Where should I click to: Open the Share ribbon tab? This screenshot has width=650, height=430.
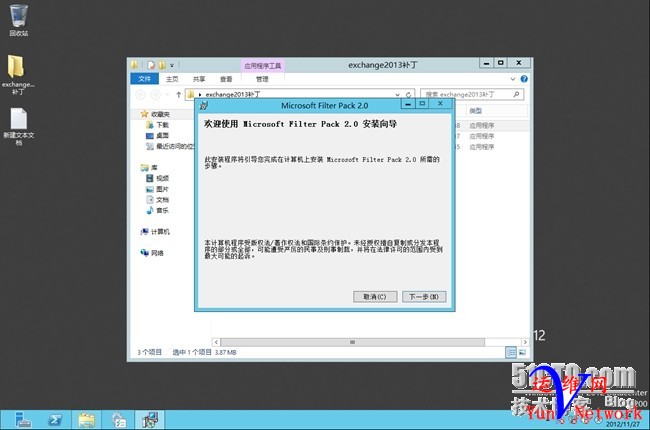click(199, 79)
